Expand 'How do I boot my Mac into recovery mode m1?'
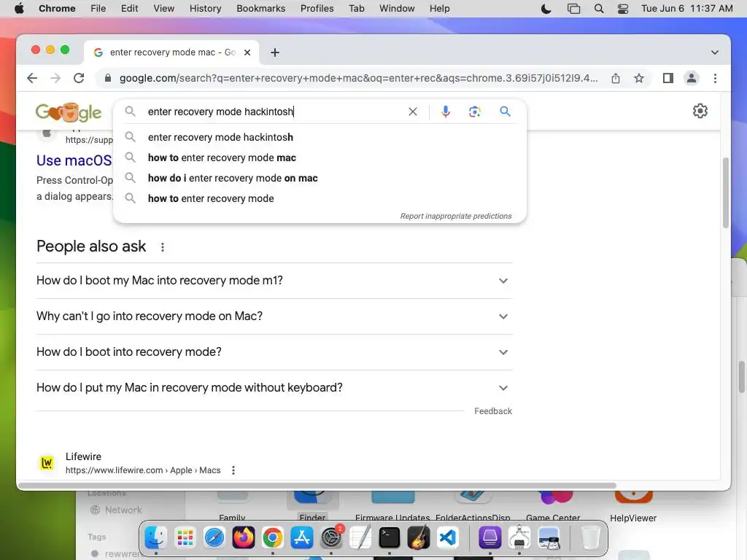 tap(274, 281)
